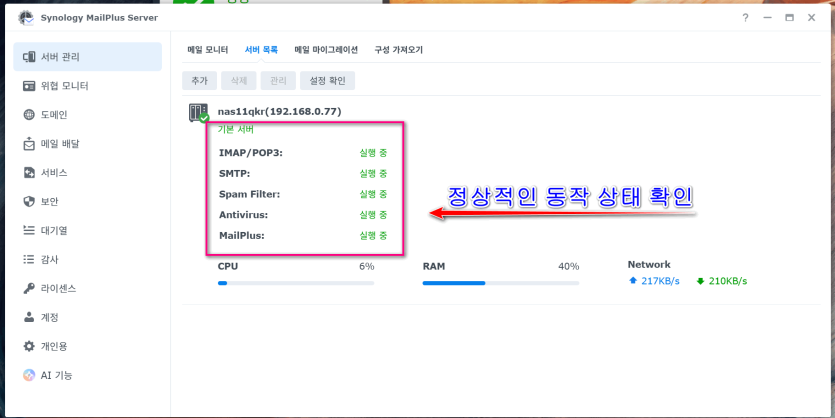
Task: Click IMAP/POP3 실행 중 status
Action: coord(373,153)
